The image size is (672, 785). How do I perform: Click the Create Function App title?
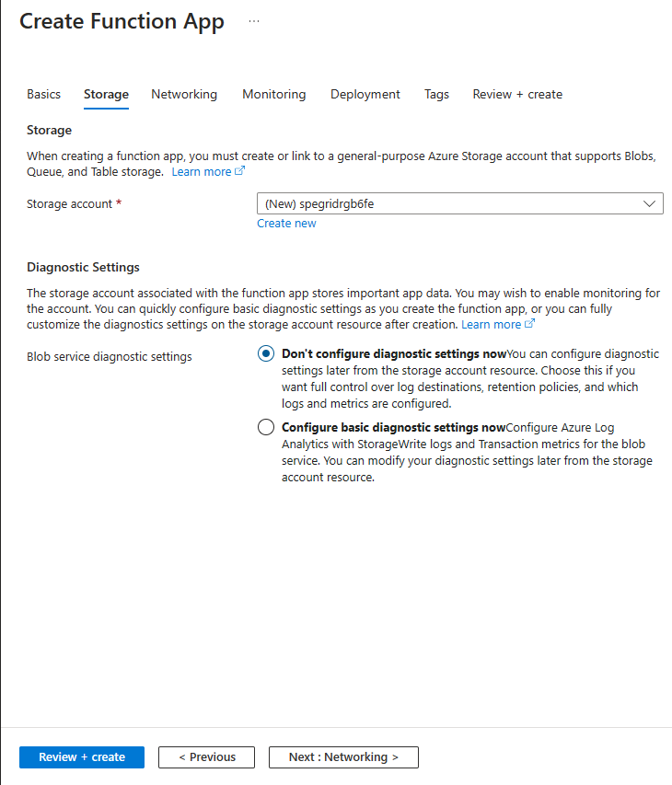pyautogui.click(x=122, y=21)
